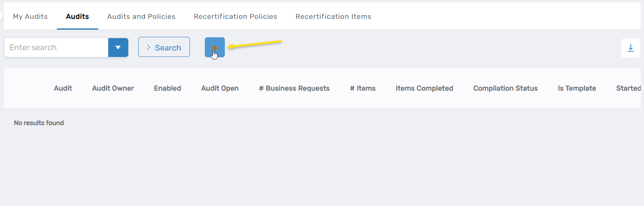
Task: Open the Audits and Policies tab
Action: click(x=141, y=16)
